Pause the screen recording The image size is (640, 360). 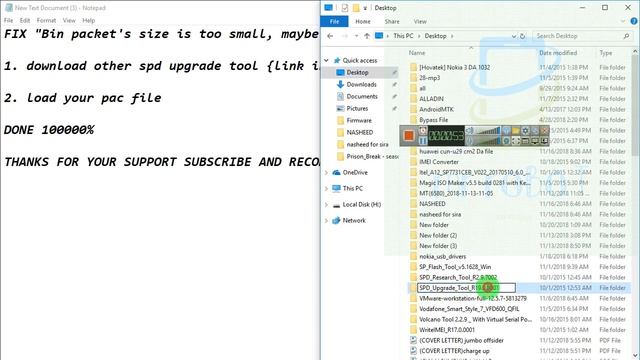pyautogui.click(x=423, y=141)
